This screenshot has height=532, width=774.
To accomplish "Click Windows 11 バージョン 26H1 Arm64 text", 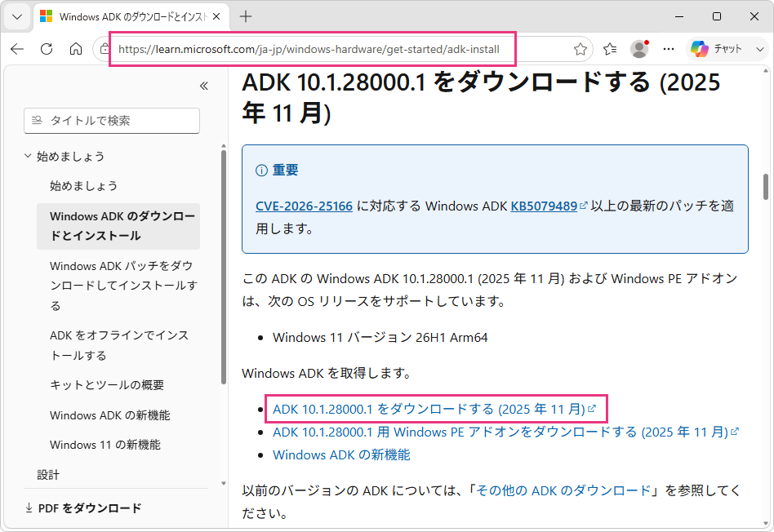I will [x=380, y=338].
